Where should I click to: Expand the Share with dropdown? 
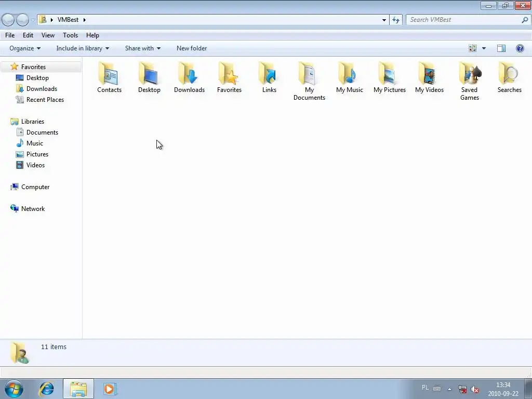point(143,48)
